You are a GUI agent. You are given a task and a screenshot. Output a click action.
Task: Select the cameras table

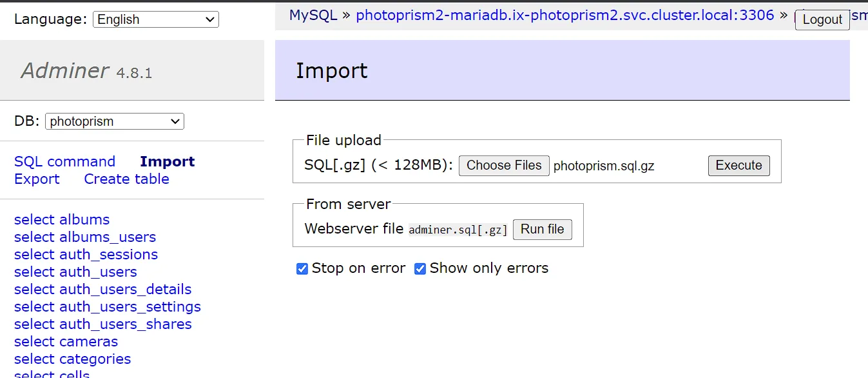click(65, 341)
